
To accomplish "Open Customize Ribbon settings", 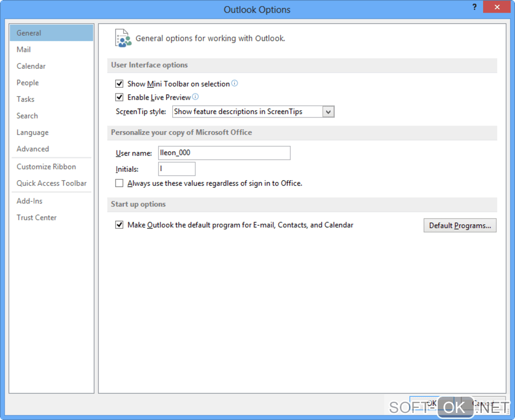I will coord(51,167).
